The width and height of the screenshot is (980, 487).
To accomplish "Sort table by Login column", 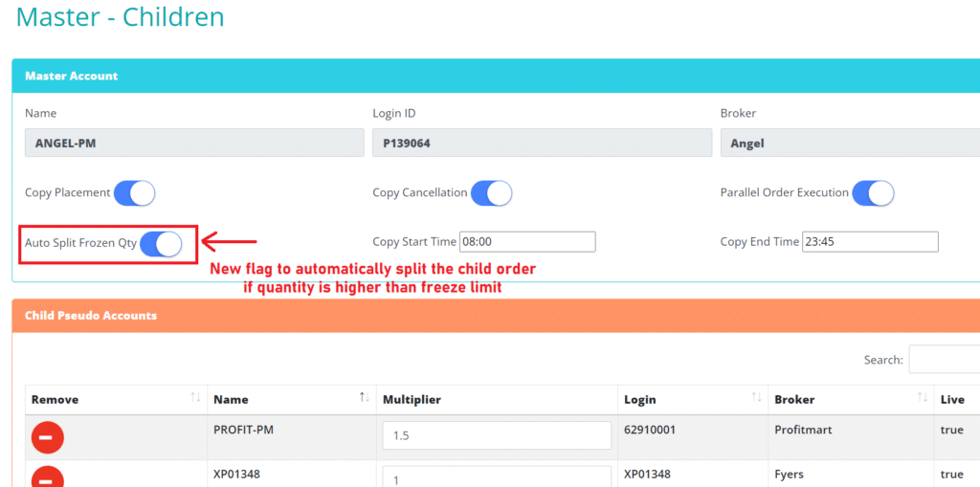I will point(693,400).
